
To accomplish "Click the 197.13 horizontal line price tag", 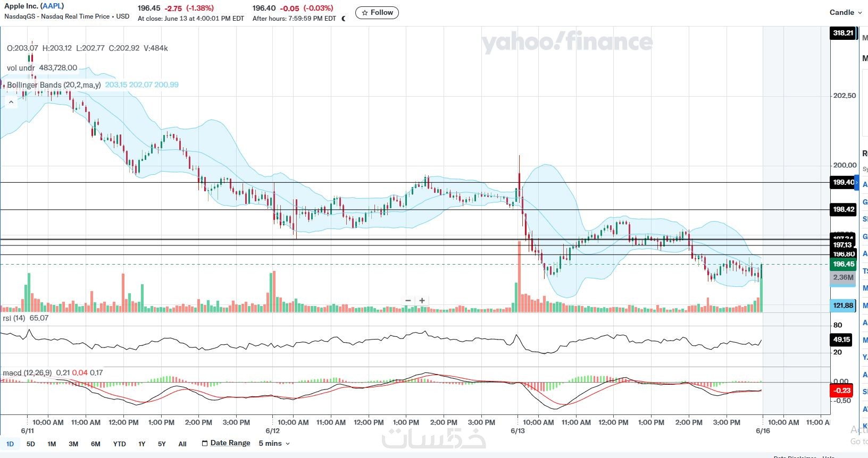I will pos(843,245).
